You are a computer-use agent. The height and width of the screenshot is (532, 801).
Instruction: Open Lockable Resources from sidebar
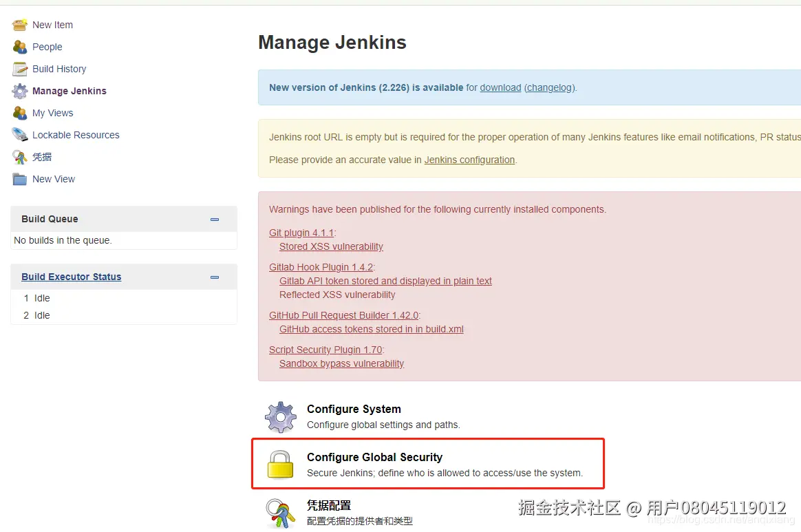tap(76, 135)
